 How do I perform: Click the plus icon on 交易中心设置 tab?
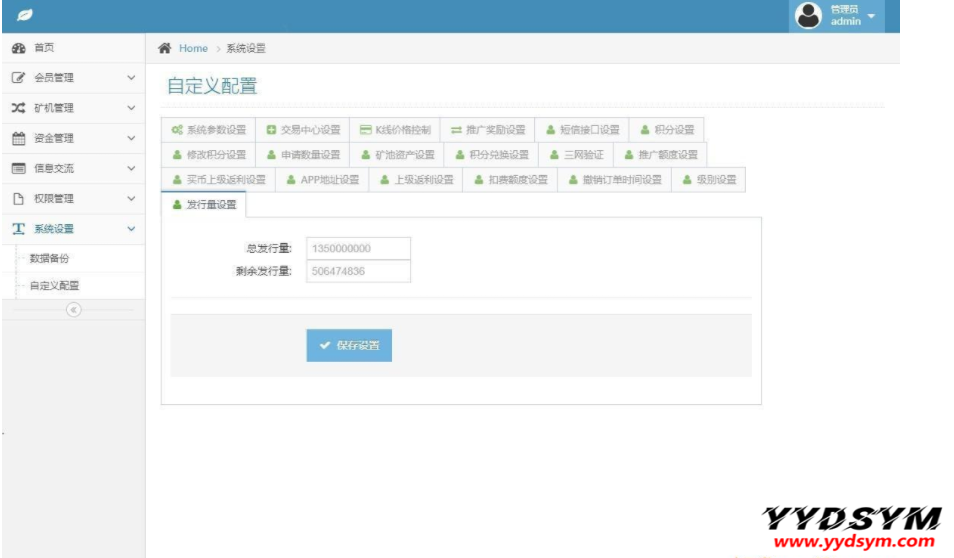click(x=271, y=130)
